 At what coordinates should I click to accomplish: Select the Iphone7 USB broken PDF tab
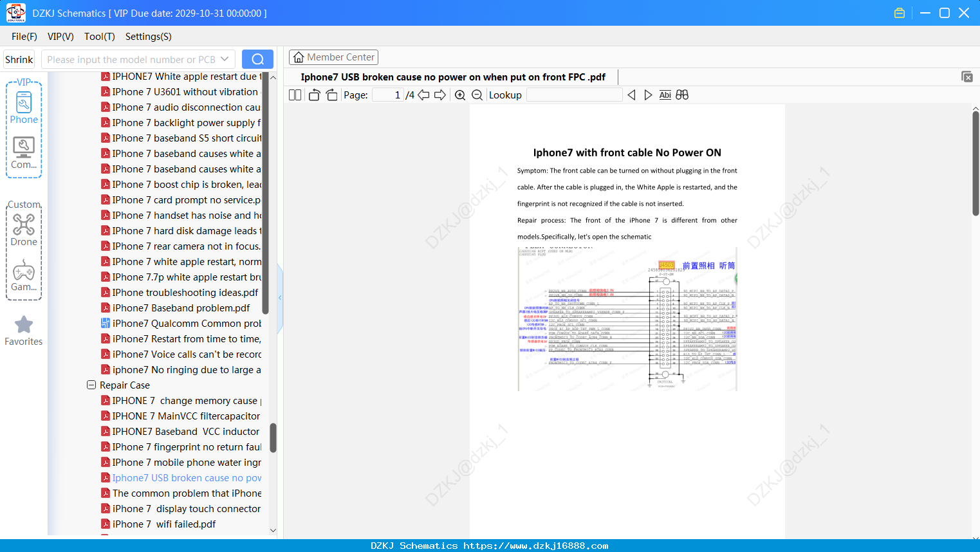click(x=453, y=77)
